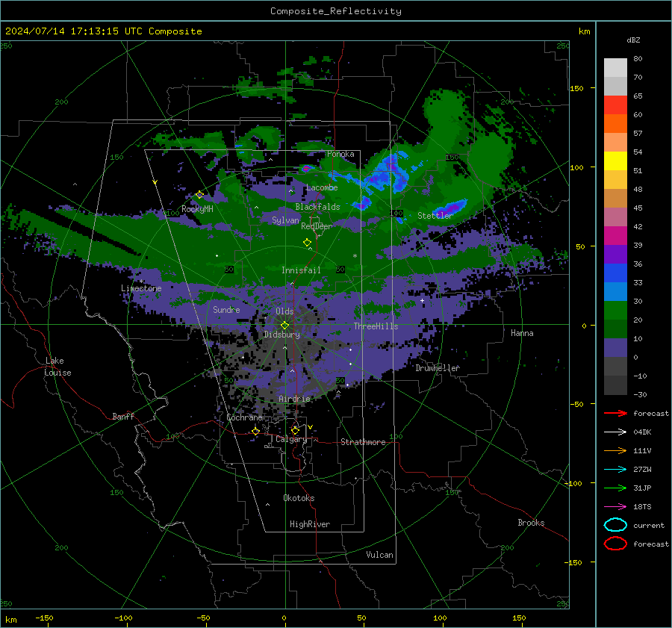Click the white 04DK arrow icon
Viewport: 672px width, 628px height.
click(615, 432)
